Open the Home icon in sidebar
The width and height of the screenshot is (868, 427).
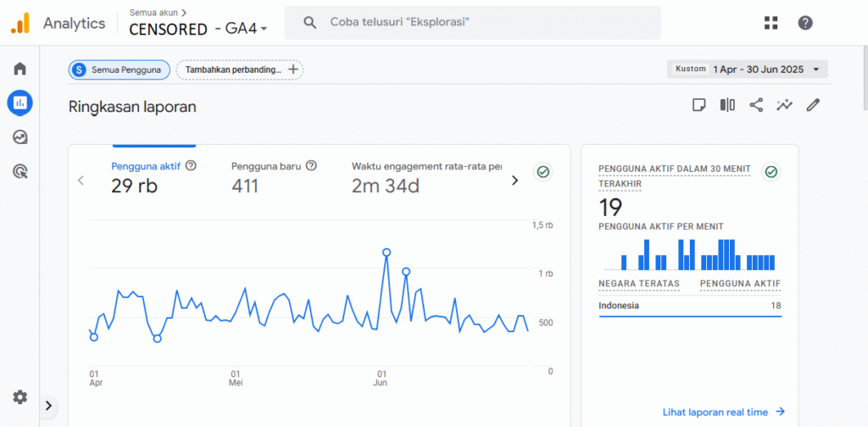(x=19, y=69)
